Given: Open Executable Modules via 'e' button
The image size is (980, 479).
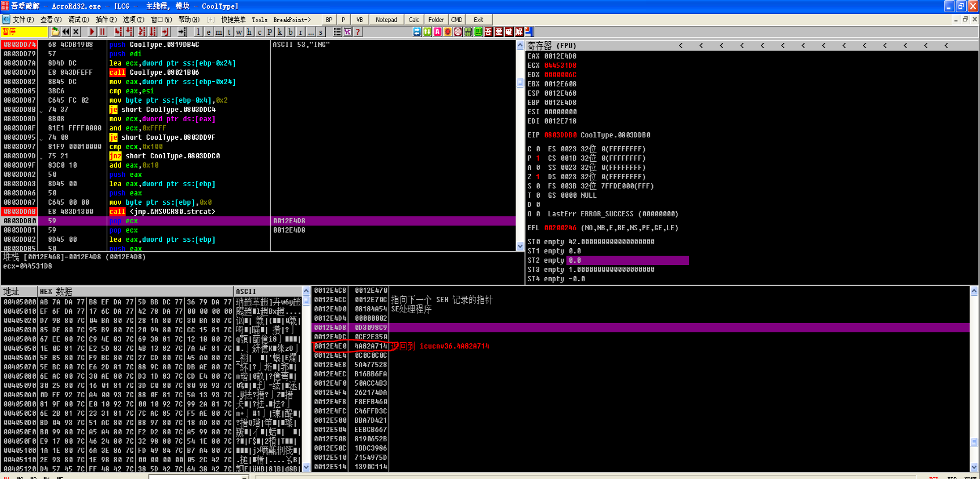Looking at the screenshot, I should pos(208,32).
